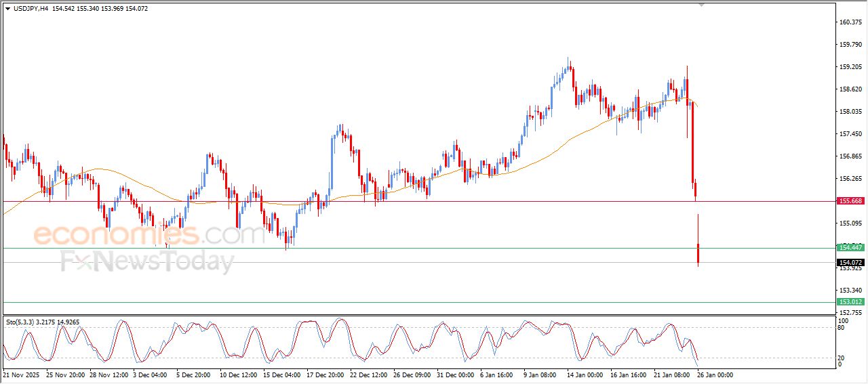Viewport: 868px width, 384px height.
Task: Click the 20 level on stochastic scale
Action: coord(842,358)
